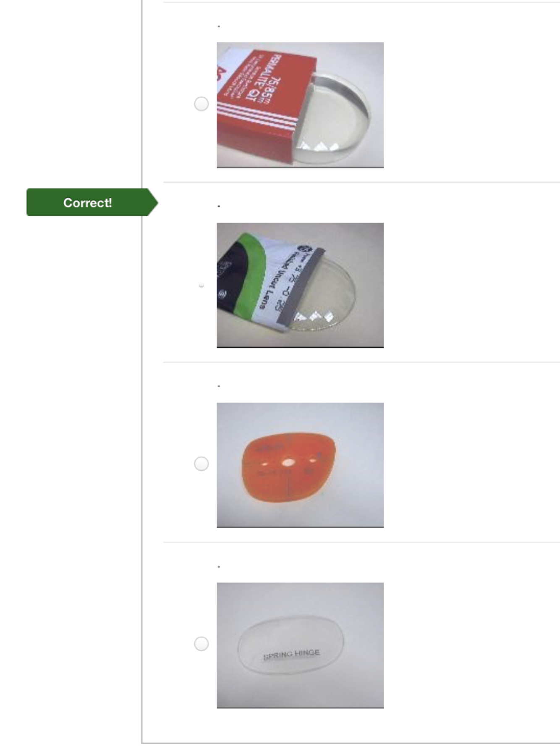Open the orange tinted lens photo
This screenshot has height=747, width=560.
300,465
